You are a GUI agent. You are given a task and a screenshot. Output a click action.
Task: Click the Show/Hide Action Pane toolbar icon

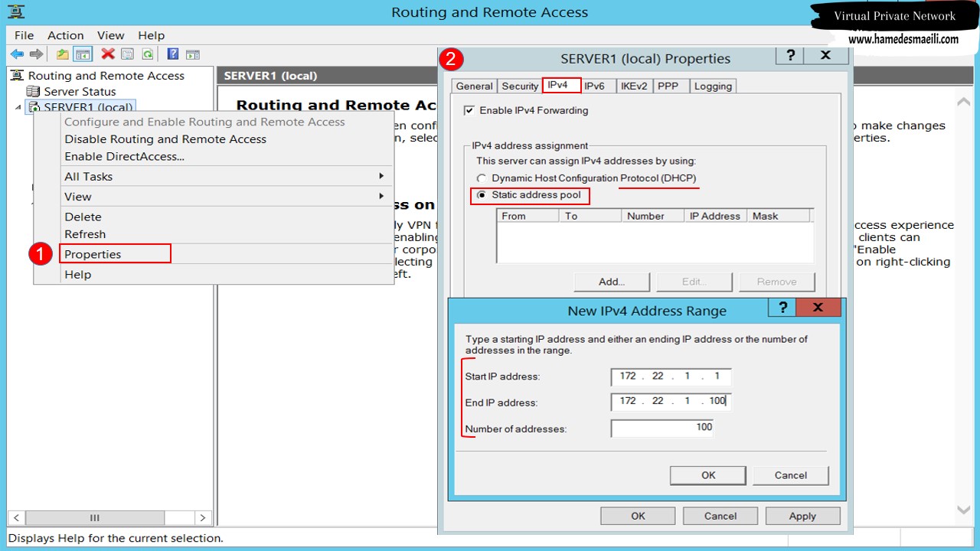(193, 54)
